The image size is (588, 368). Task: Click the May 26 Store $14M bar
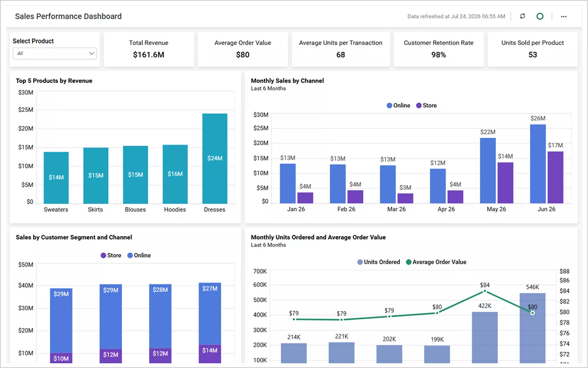(505, 183)
